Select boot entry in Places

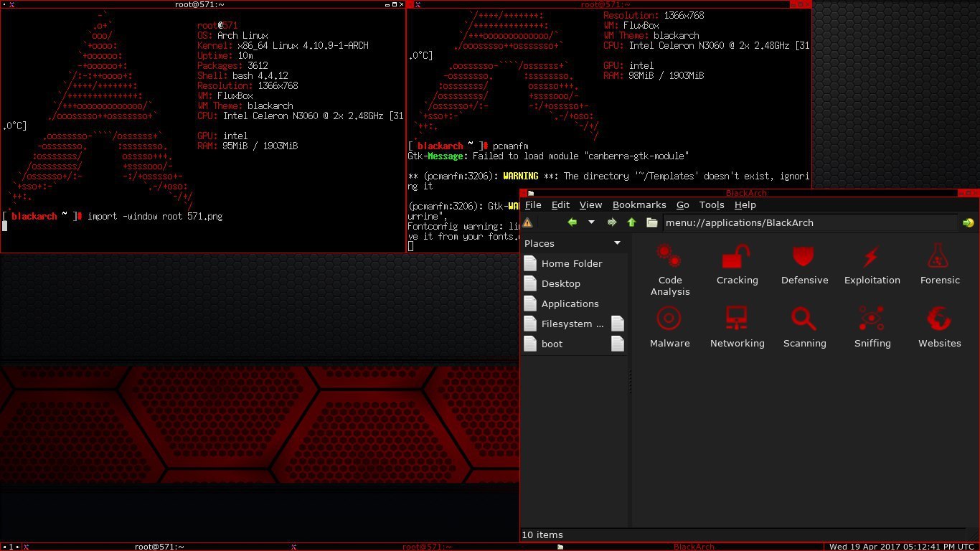pyautogui.click(x=552, y=344)
